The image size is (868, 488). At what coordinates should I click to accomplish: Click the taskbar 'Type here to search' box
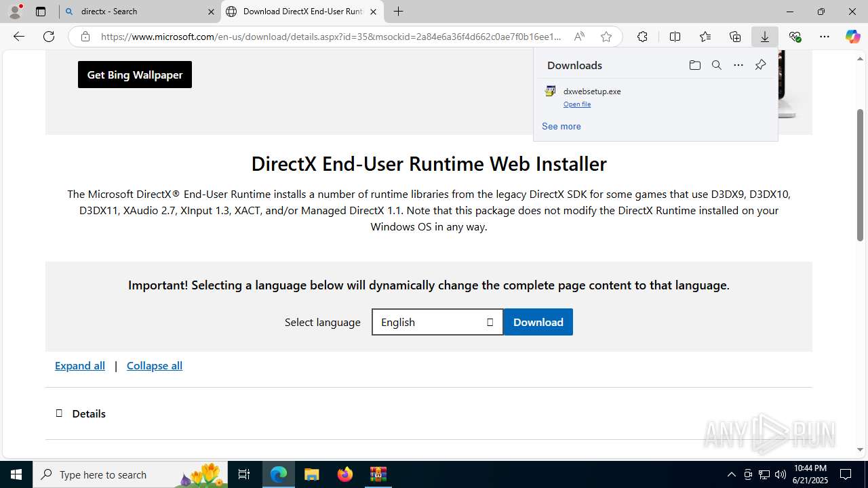131,474
